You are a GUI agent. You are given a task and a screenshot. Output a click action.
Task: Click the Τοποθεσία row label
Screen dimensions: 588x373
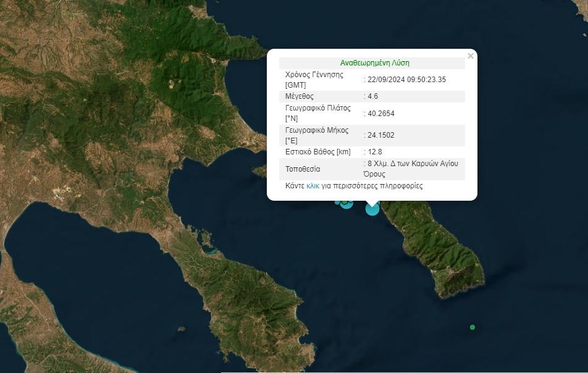point(303,169)
